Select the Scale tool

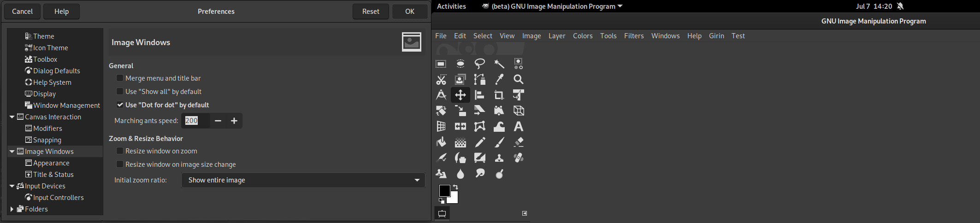460,111
